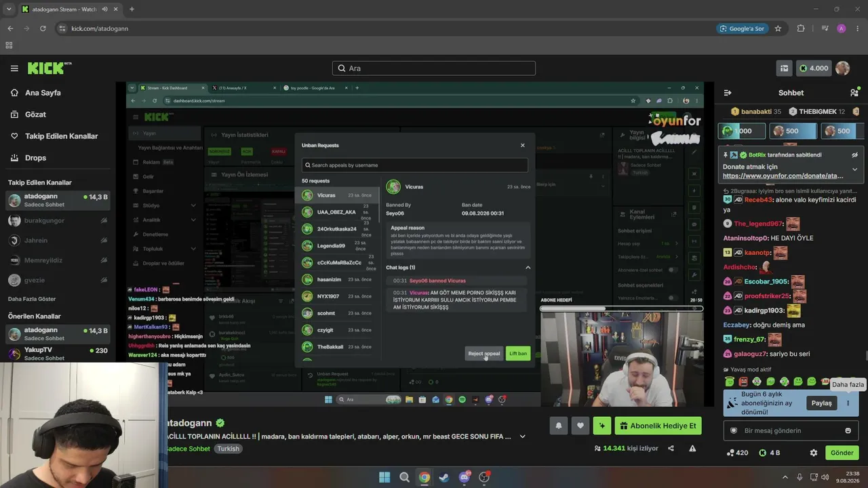Report the stream with warning icon
The image size is (868, 488).
[692, 448]
